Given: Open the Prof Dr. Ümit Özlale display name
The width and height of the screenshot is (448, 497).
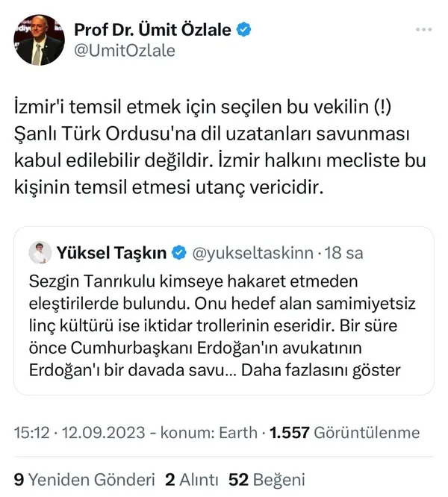Looking at the screenshot, I should pos(153,30).
